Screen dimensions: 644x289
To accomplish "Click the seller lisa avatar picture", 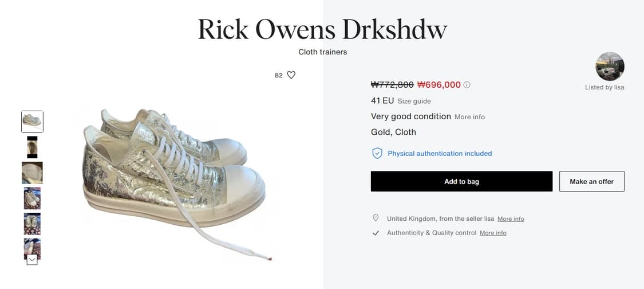I will coord(610,66).
